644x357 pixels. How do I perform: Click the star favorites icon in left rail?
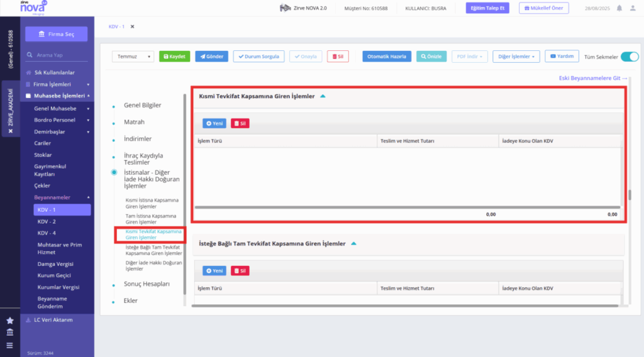pyautogui.click(x=10, y=321)
